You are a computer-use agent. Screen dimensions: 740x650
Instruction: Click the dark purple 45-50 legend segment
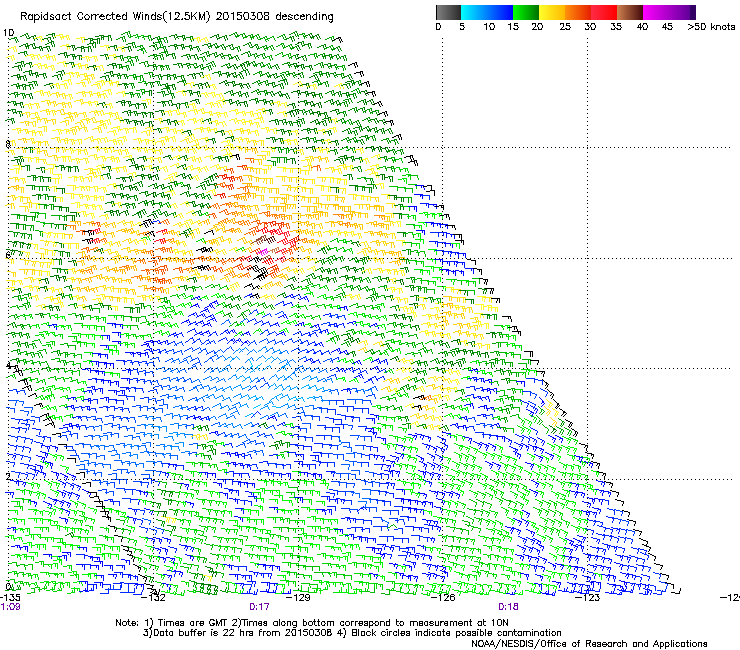point(682,12)
